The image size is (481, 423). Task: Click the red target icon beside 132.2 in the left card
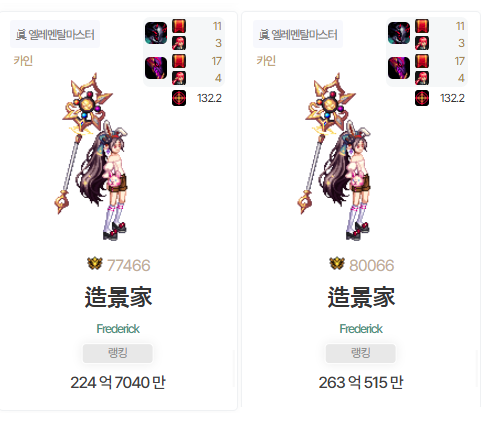tap(179, 98)
